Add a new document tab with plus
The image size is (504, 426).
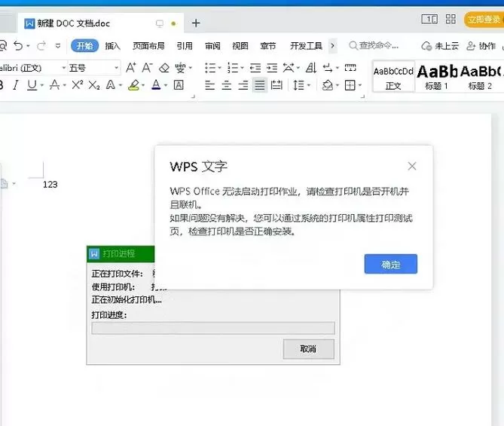[x=196, y=23]
